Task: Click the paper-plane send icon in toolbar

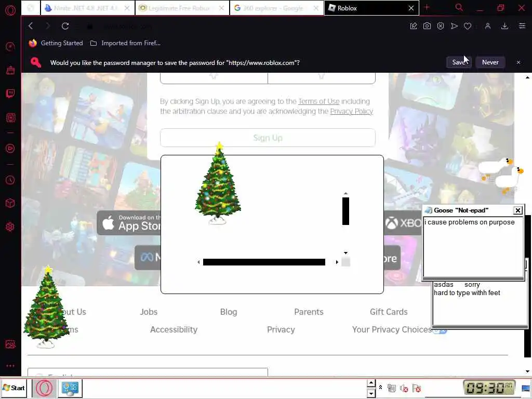Action: (x=454, y=26)
